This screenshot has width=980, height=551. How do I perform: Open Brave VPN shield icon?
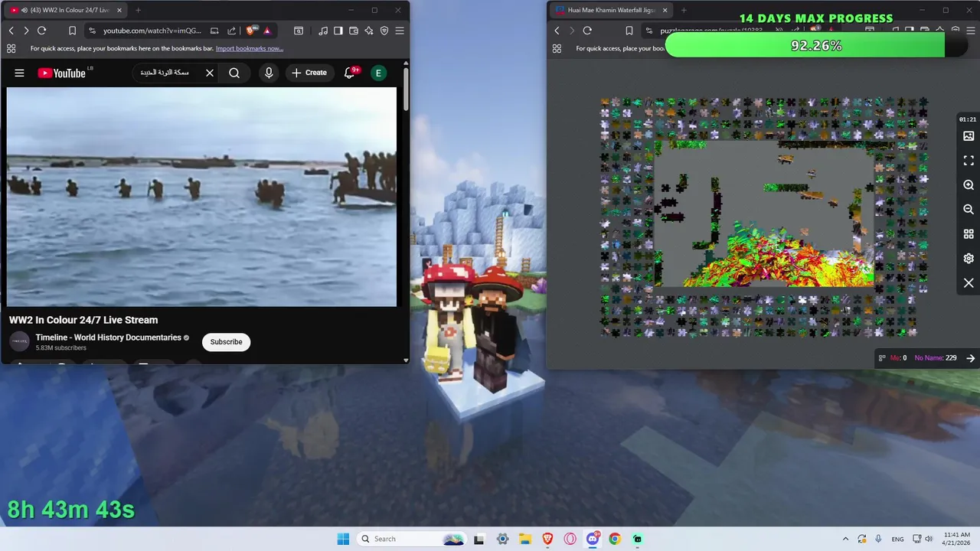pyautogui.click(x=384, y=31)
